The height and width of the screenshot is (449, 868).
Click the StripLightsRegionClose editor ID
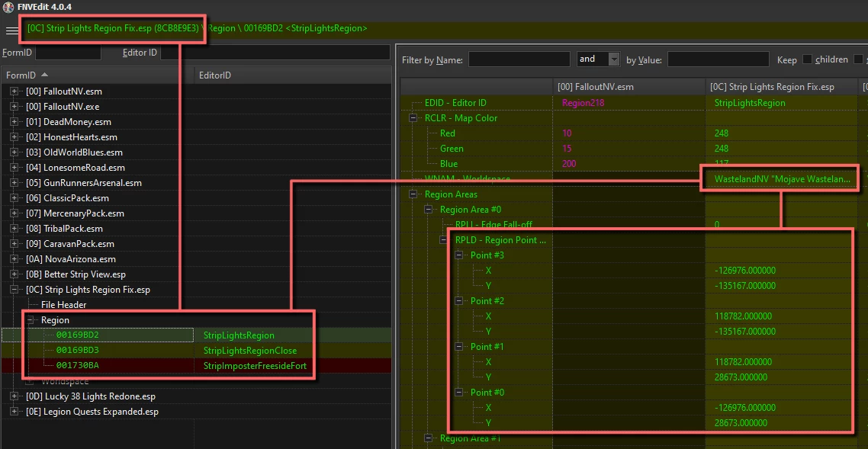point(250,351)
